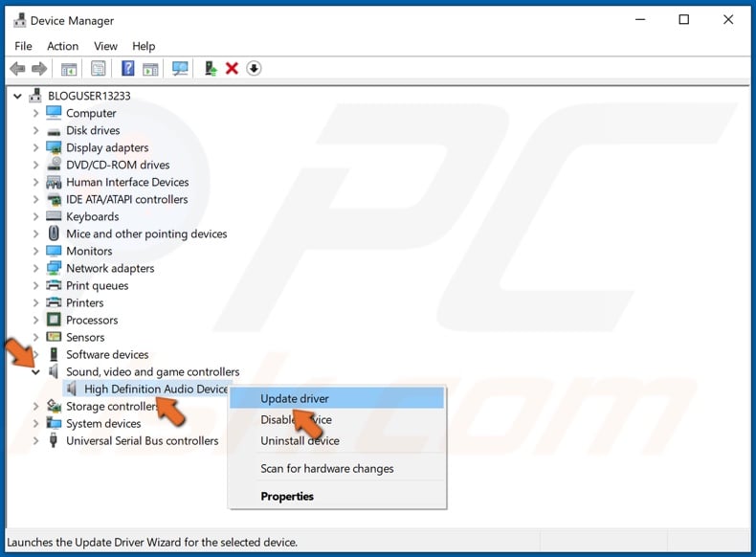Click the Disk drives category icon
The width and height of the screenshot is (756, 557).
54,131
